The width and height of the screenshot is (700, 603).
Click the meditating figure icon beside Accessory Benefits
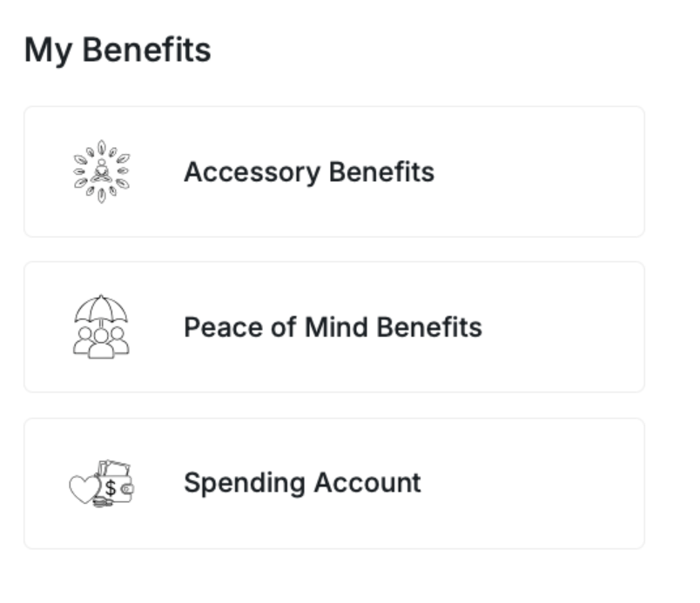coord(101,171)
